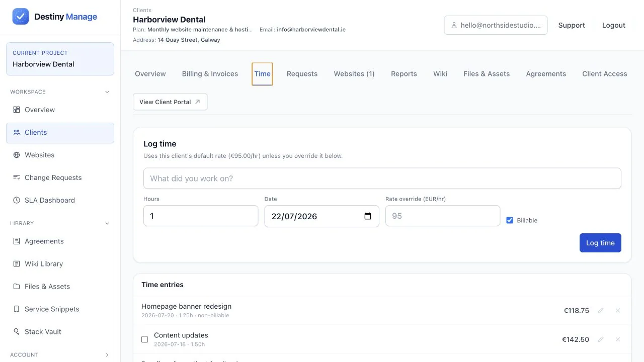This screenshot has width=644, height=362.
Task: Click the Agreements document icon in sidebar
Action: pyautogui.click(x=17, y=241)
